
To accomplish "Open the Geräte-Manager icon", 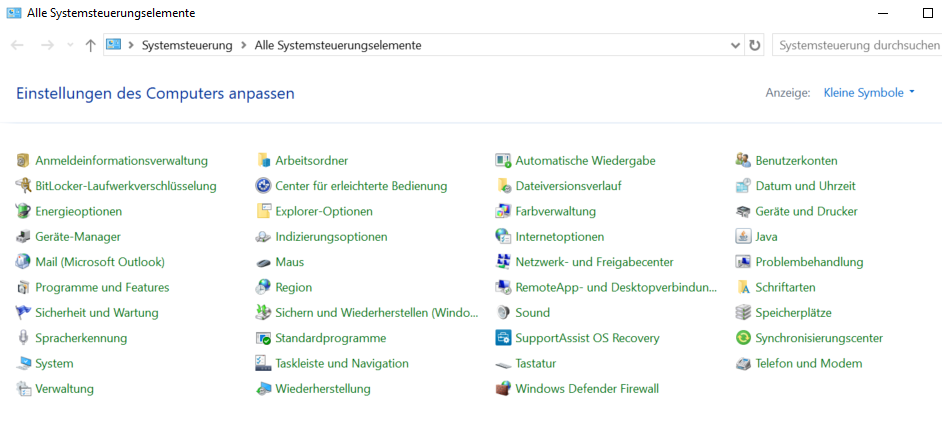I will click(x=24, y=237).
